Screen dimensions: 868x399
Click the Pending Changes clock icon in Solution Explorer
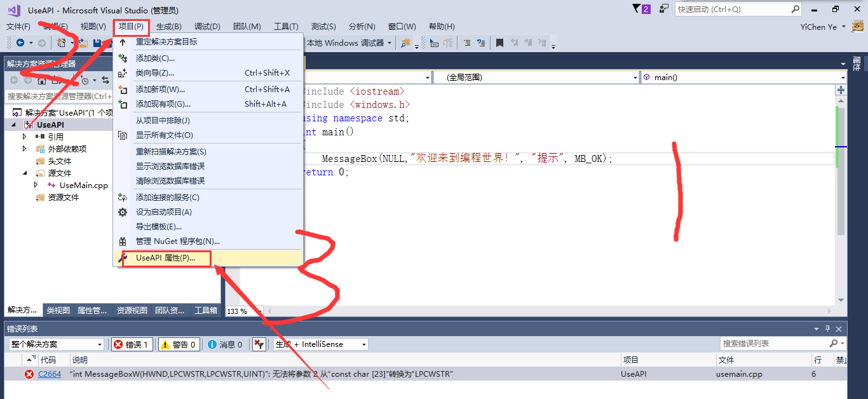coord(86,81)
